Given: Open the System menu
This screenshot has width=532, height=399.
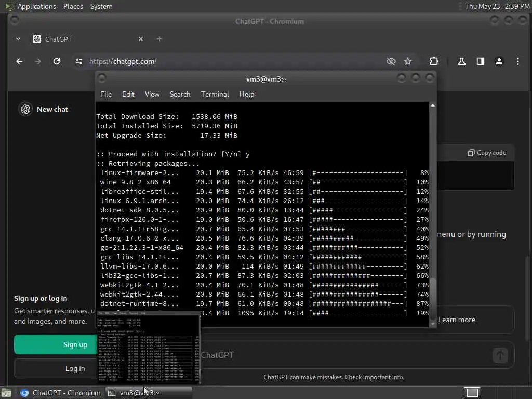Looking at the screenshot, I should pos(101,6).
